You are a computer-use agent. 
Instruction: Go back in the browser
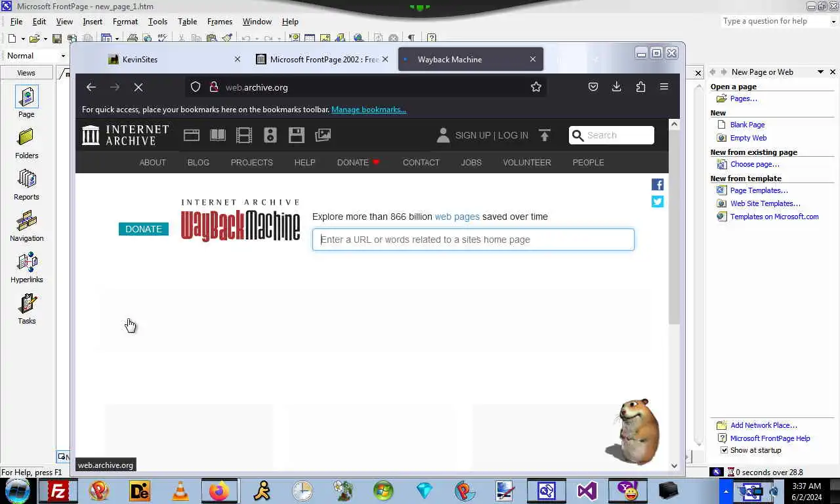(x=91, y=87)
